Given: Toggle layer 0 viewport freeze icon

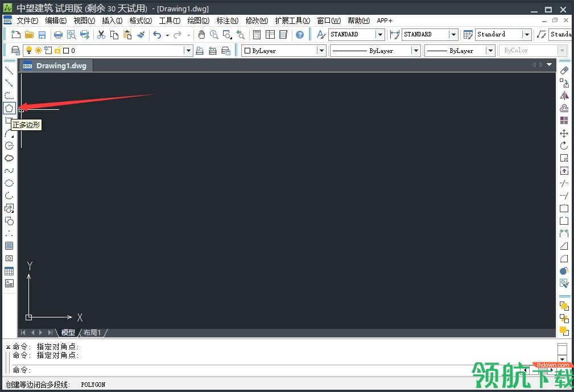Looking at the screenshot, I should [x=48, y=50].
